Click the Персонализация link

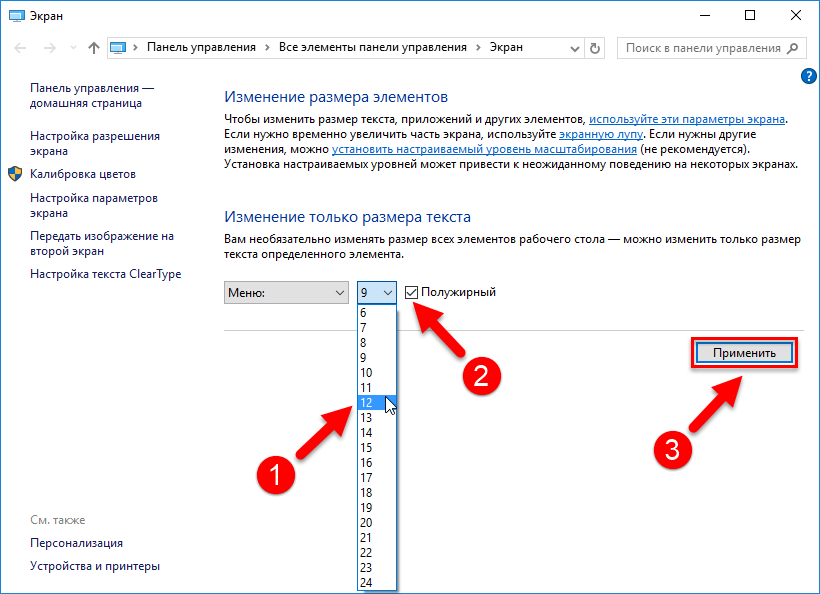(77, 543)
